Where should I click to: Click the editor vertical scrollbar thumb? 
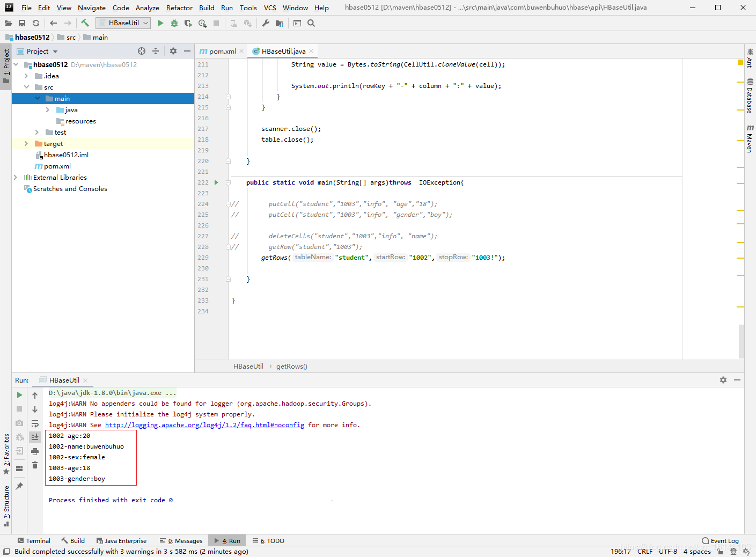(742, 341)
